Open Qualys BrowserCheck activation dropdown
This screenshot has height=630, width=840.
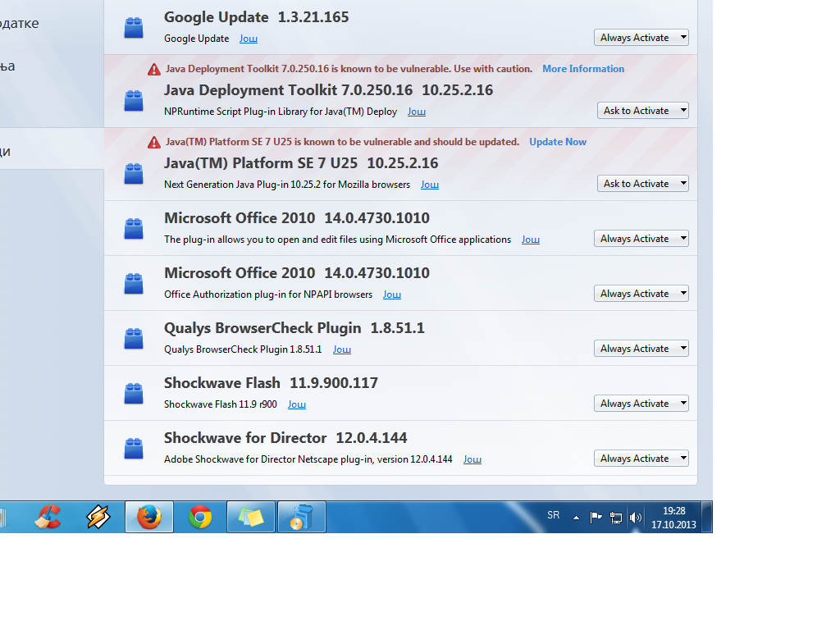pos(641,348)
